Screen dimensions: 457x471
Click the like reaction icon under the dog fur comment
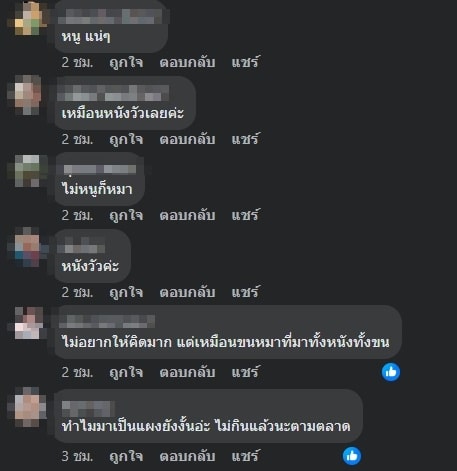point(391,372)
